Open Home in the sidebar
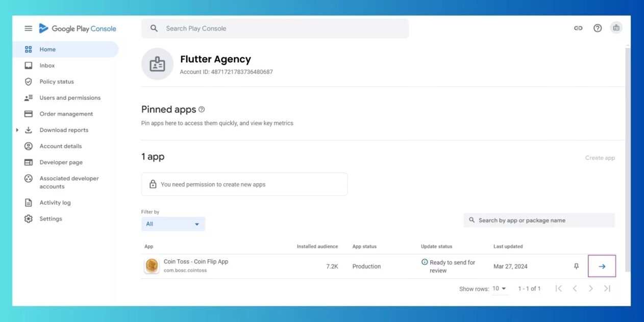 (66, 49)
